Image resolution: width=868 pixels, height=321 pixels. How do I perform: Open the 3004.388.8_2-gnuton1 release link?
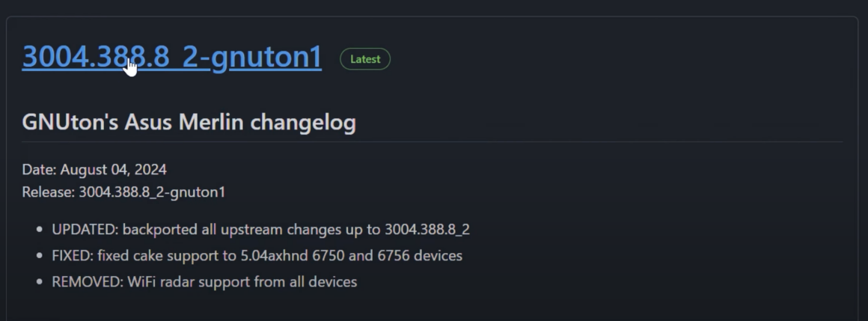(171, 57)
